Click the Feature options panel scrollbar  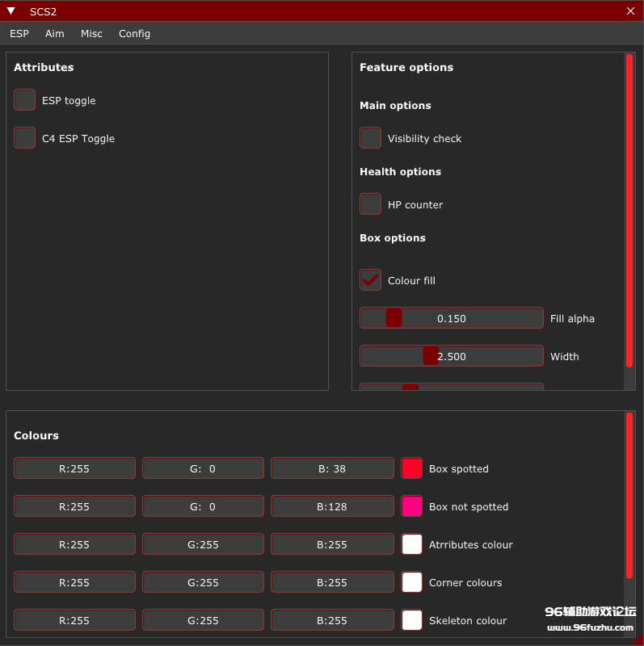coord(629,210)
